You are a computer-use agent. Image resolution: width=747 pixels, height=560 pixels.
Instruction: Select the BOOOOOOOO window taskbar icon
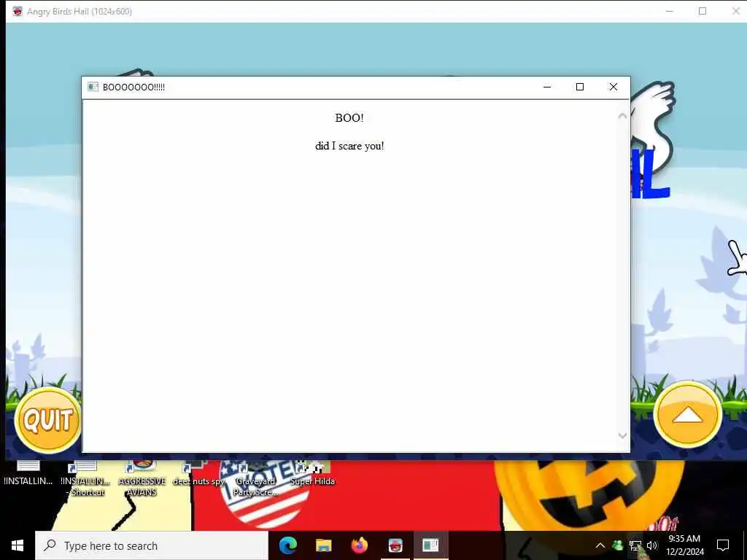[x=430, y=545]
